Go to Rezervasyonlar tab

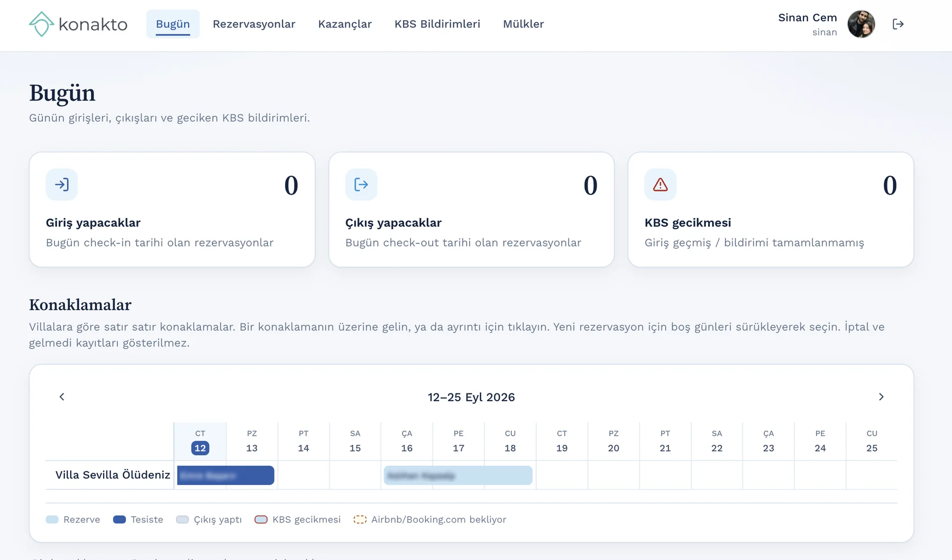(x=254, y=24)
